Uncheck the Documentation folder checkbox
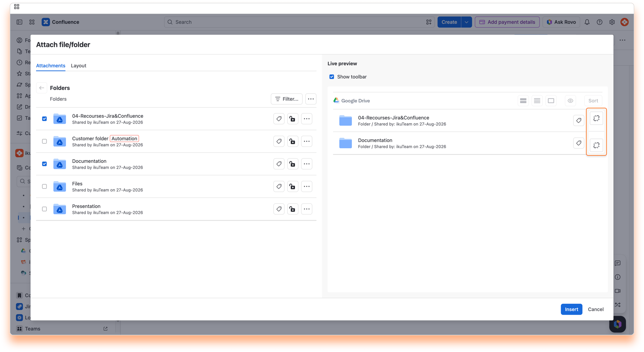The image size is (644, 352). click(x=44, y=164)
